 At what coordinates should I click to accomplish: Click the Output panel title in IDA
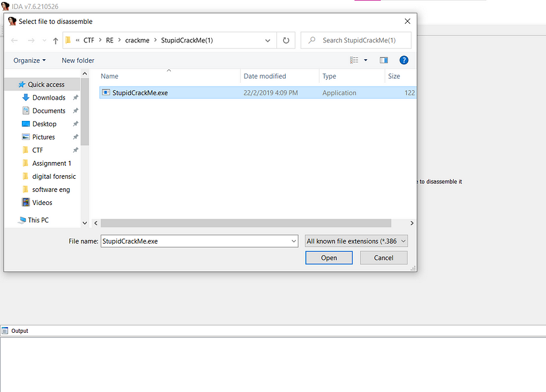[x=19, y=331]
